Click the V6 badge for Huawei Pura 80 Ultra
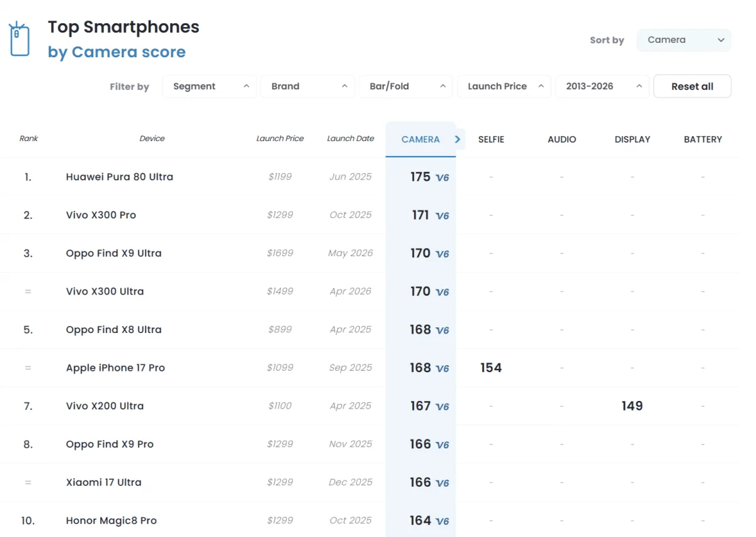The height and width of the screenshot is (537, 756). [x=442, y=178]
